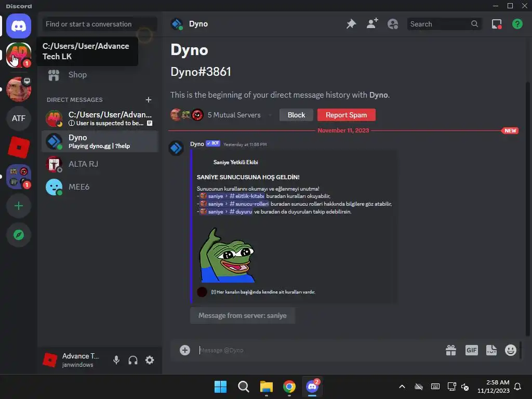Expand the 5 Mutual Servers list

[234, 115]
